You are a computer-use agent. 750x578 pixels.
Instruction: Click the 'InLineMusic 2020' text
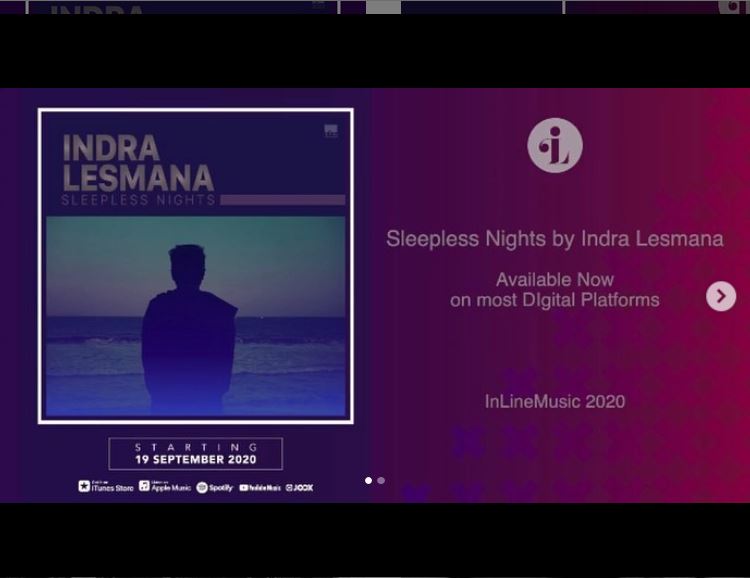click(x=555, y=401)
